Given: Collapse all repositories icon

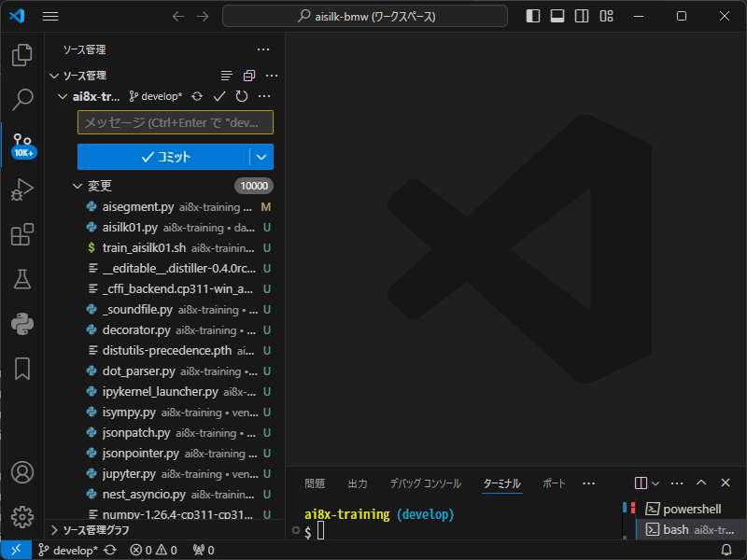Looking at the screenshot, I should (249, 76).
